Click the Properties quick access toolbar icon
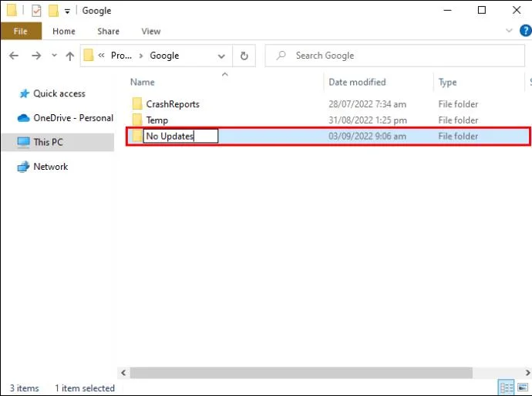 point(36,11)
